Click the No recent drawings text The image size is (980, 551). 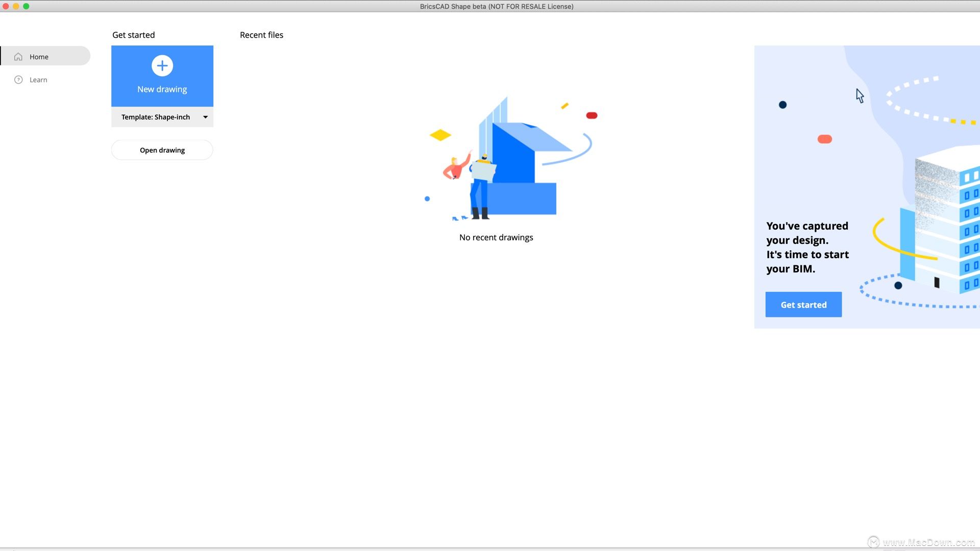click(x=496, y=237)
